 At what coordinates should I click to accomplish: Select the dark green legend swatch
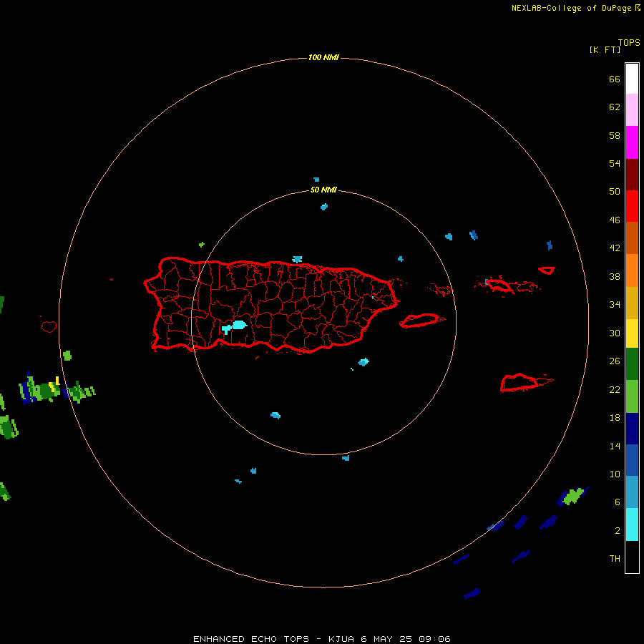tap(632, 364)
